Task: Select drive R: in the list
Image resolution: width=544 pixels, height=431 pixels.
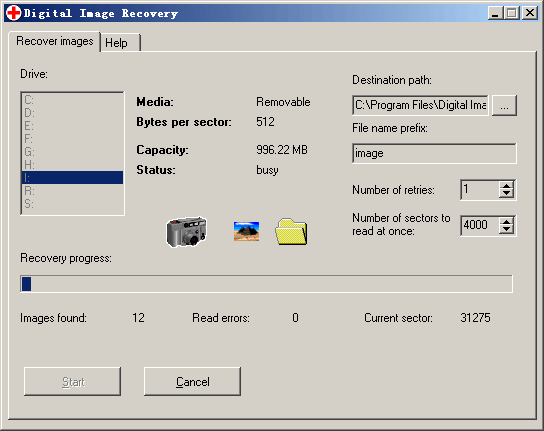Action: coord(72,191)
